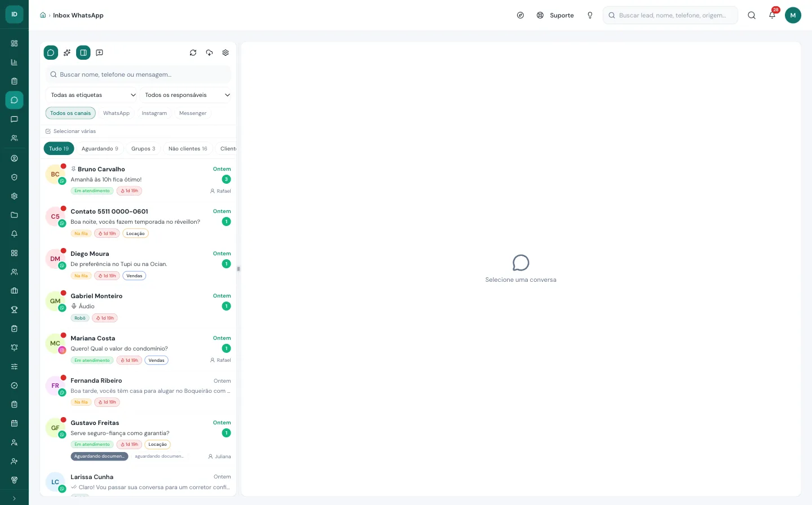The image size is (812, 505).
Task: Filter by Messenger channel
Action: [193, 113]
